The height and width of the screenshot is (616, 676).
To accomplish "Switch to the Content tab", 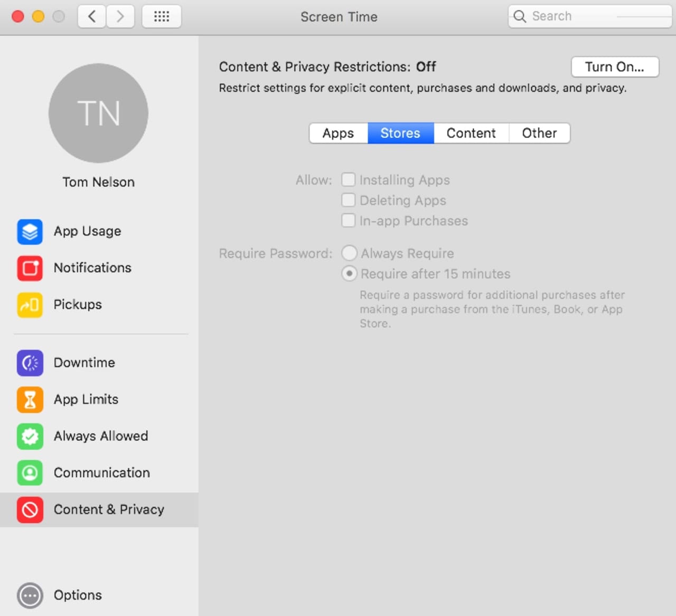I will (x=471, y=133).
